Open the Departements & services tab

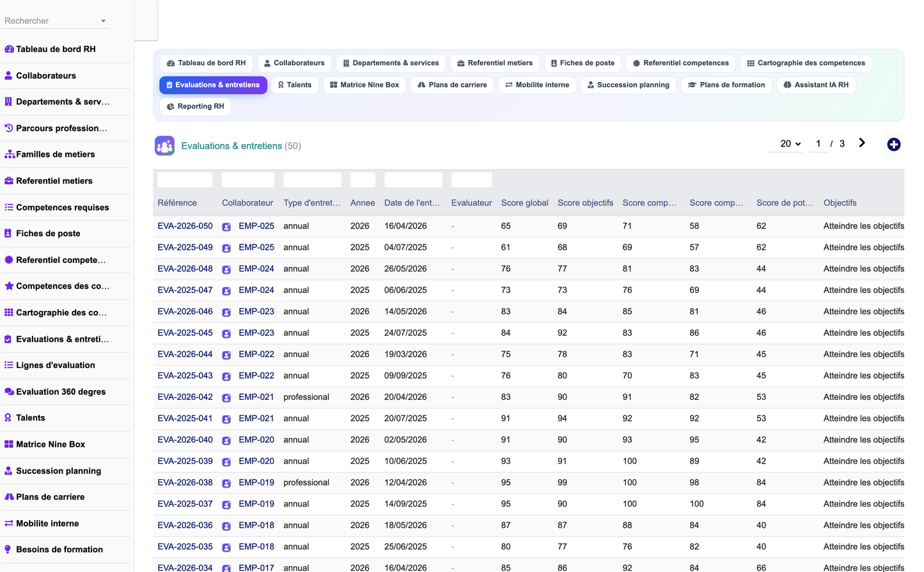pyautogui.click(x=391, y=63)
